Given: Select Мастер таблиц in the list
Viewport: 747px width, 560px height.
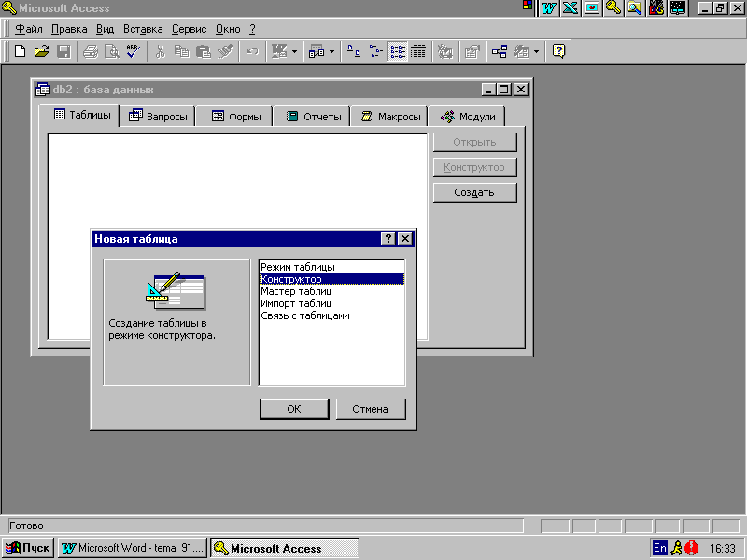Looking at the screenshot, I should tap(332, 291).
